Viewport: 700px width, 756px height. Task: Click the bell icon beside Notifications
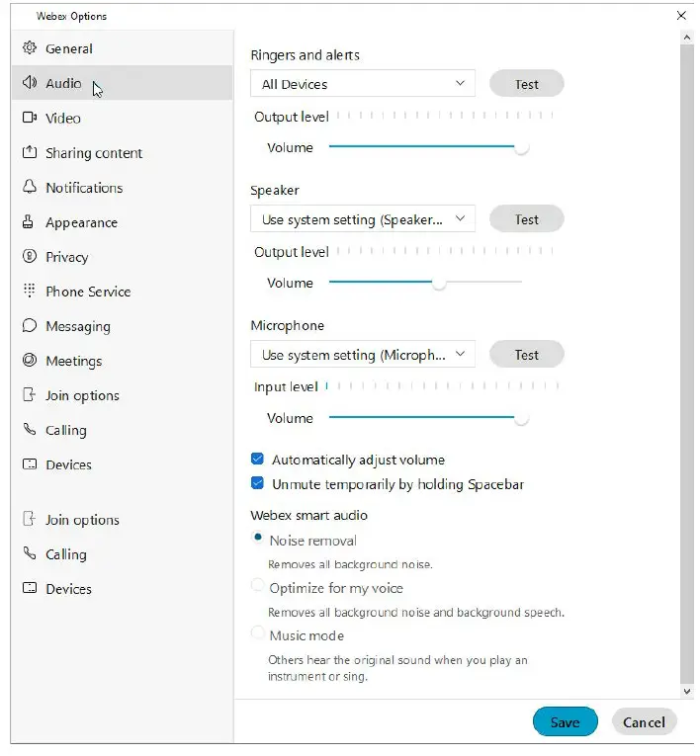[30, 187]
